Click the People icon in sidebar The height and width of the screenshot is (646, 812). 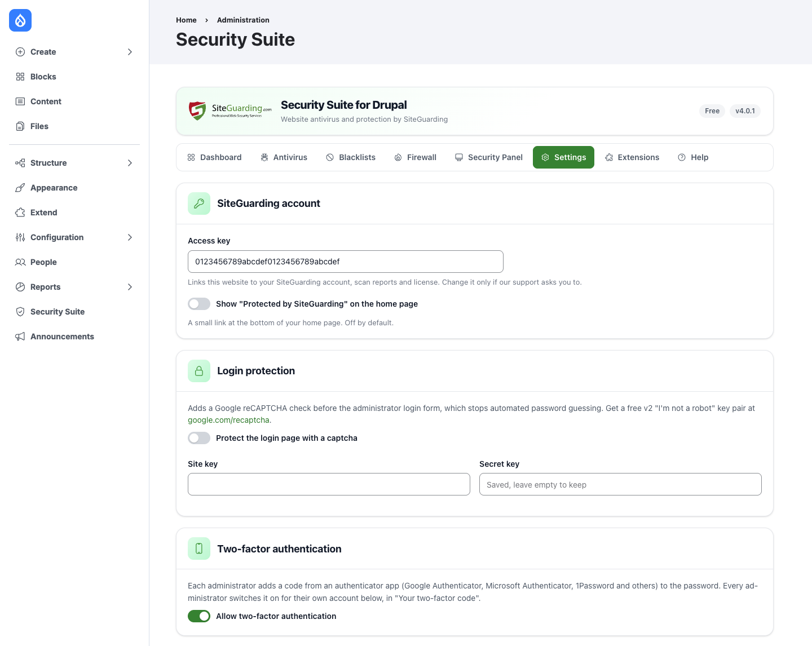point(20,262)
